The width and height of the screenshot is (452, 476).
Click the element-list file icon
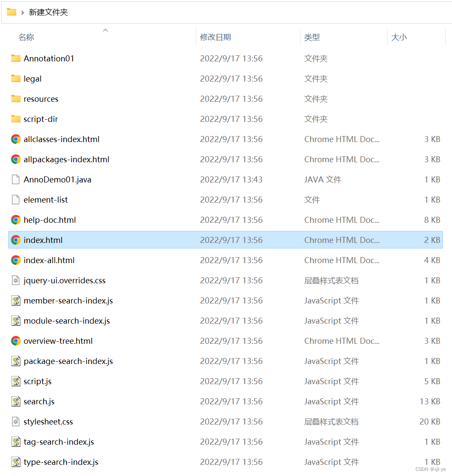[16, 200]
